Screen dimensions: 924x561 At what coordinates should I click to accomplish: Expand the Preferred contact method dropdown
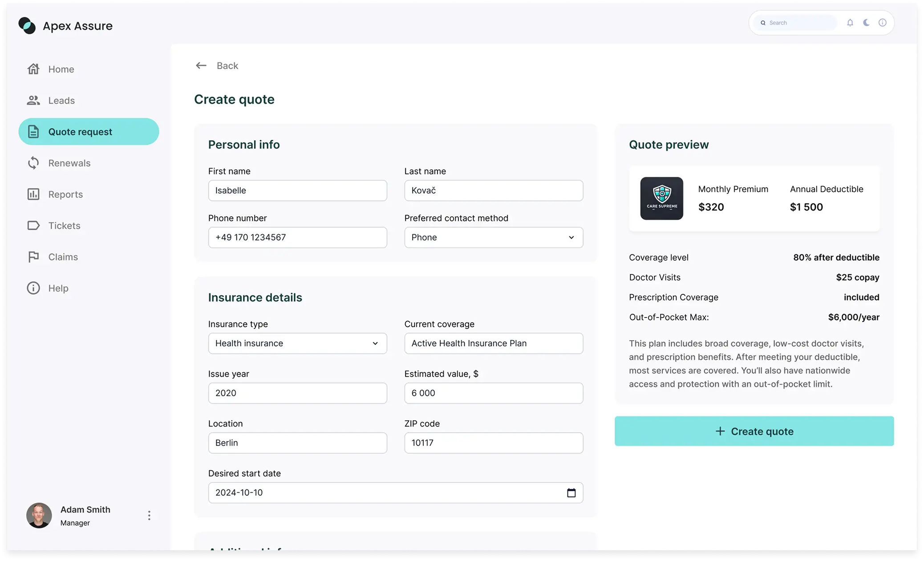click(x=493, y=237)
